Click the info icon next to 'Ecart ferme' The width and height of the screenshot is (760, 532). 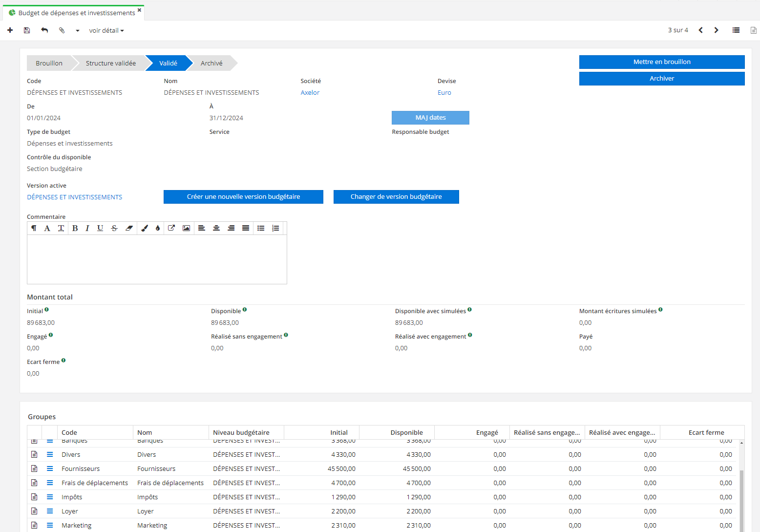click(x=63, y=361)
